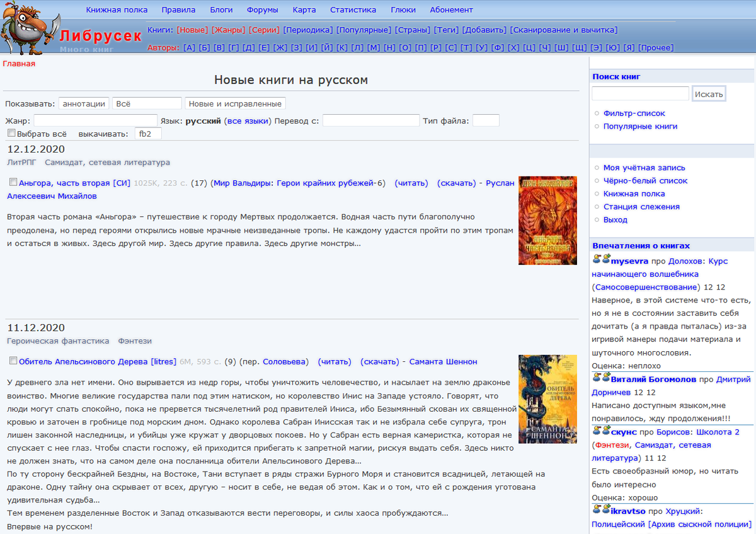Screen dimensions: 756x534
Task: Select authors letter [Ж]
Action: (x=280, y=47)
